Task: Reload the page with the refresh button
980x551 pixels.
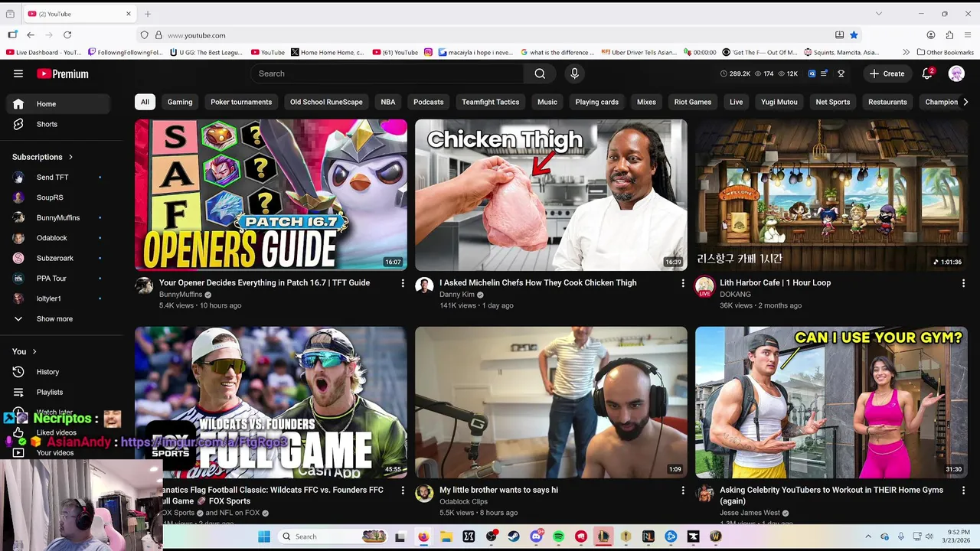Action: click(67, 35)
